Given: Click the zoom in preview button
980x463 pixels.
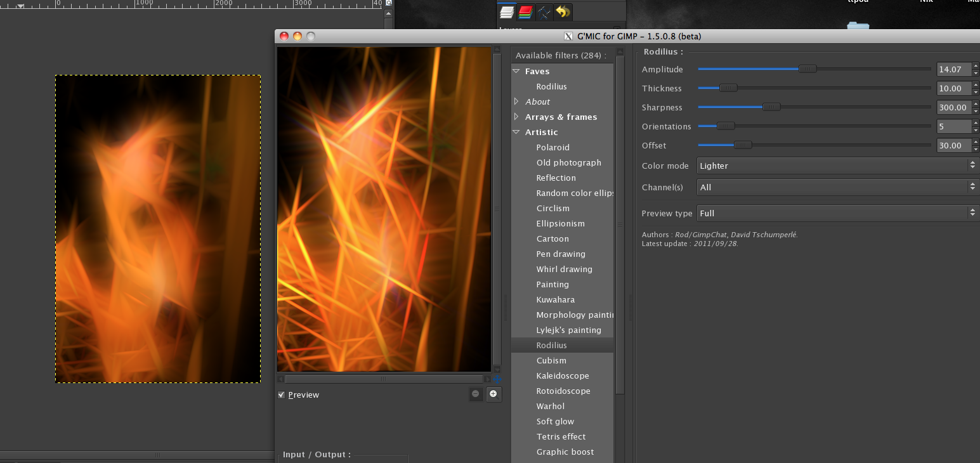Looking at the screenshot, I should click(x=493, y=394).
